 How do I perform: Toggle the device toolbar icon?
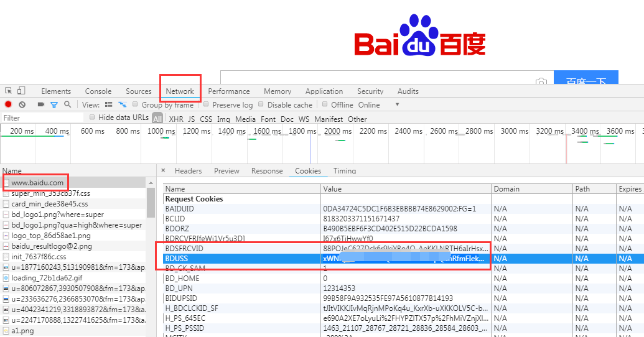click(21, 91)
